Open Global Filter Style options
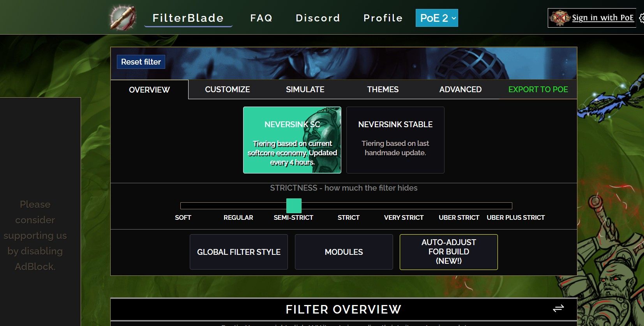644x326 pixels. click(x=239, y=252)
